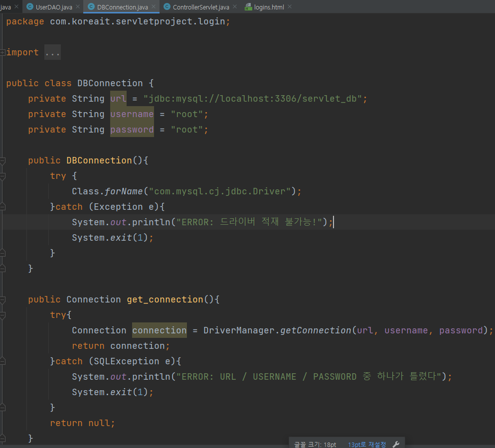Click the JDBC URL string "jdbc:mysql://localhost:3306/servlet_db"
The width and height of the screenshot is (495, 448).
[x=253, y=99]
